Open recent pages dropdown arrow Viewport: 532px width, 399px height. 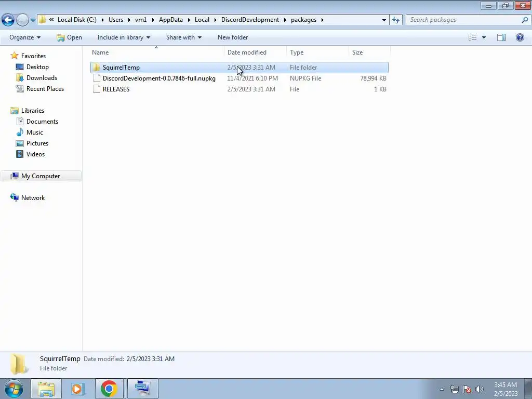tap(33, 20)
